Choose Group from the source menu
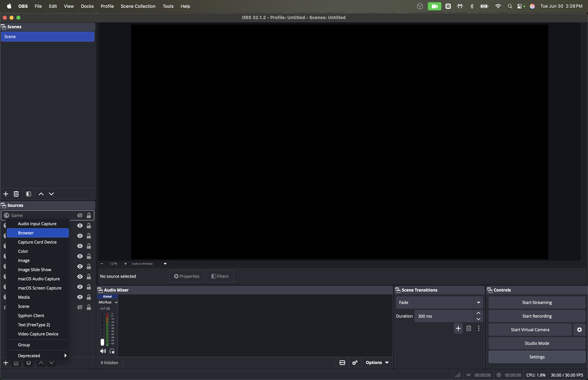The width and height of the screenshot is (588, 380). click(x=38, y=345)
